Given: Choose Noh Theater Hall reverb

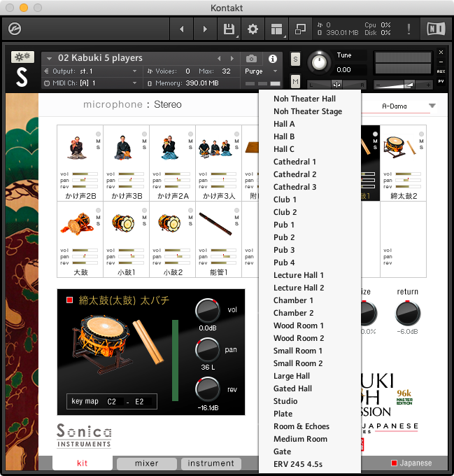Looking at the screenshot, I should pos(304,99).
